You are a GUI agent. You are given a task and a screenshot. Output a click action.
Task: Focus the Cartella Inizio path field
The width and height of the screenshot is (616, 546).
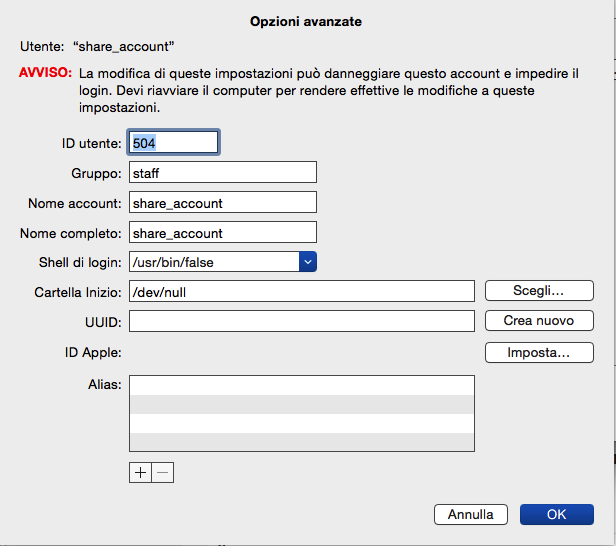coord(302,291)
